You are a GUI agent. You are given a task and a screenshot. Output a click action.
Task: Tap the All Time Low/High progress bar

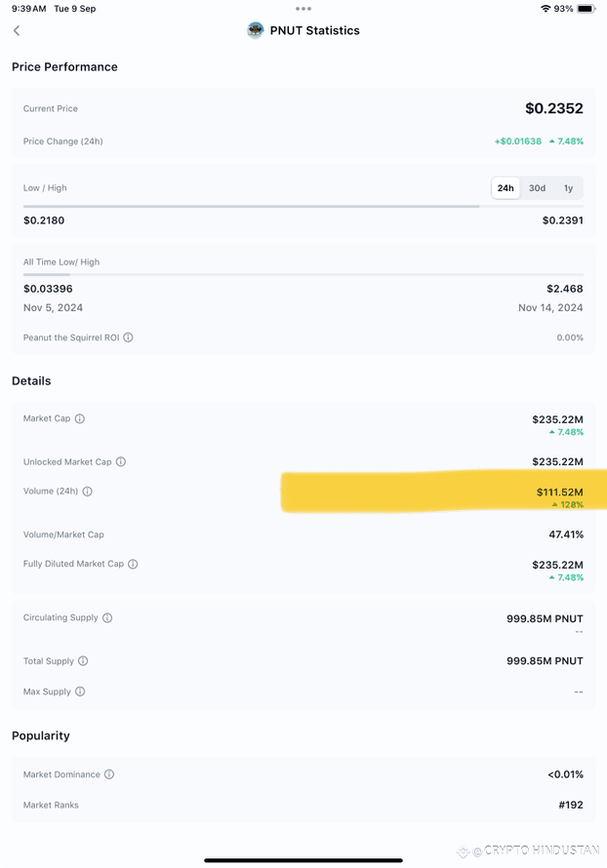(303, 274)
